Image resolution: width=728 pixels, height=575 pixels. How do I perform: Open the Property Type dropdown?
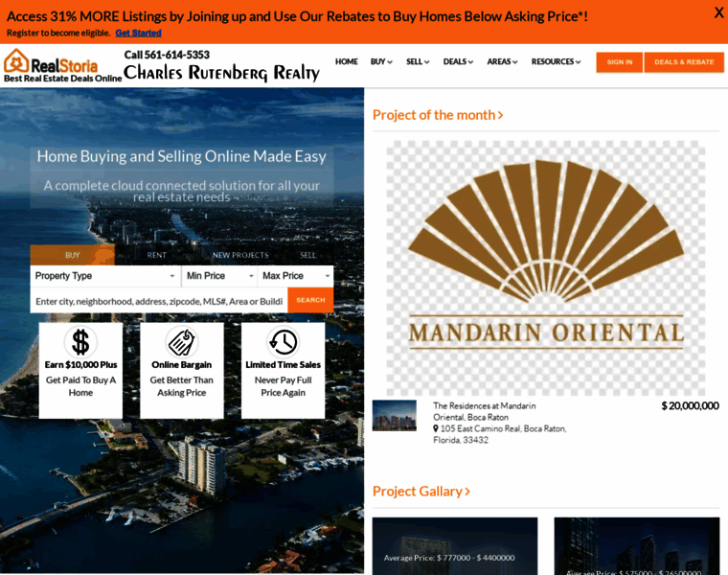105,276
